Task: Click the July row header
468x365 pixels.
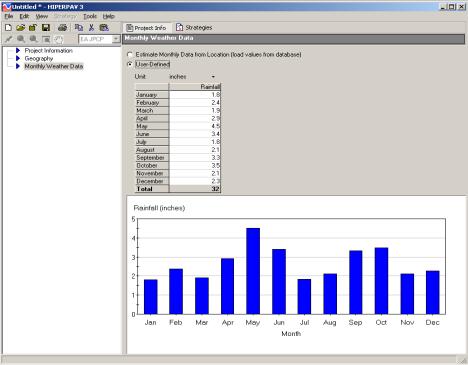Action: [x=152, y=142]
